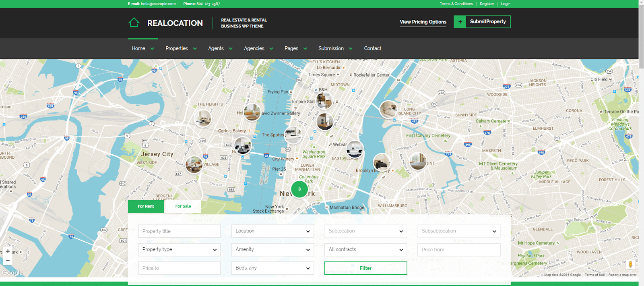Expand the Pages menu chevron
Image resolution: width=644 pixels, height=286 pixels.
(x=305, y=49)
